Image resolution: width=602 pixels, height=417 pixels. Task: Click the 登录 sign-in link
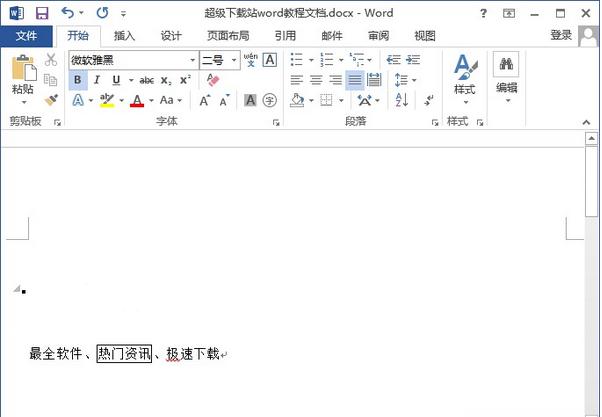click(x=561, y=35)
